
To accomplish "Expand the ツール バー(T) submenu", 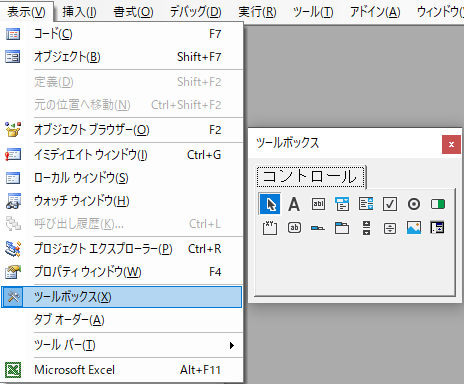I will pos(122,345).
